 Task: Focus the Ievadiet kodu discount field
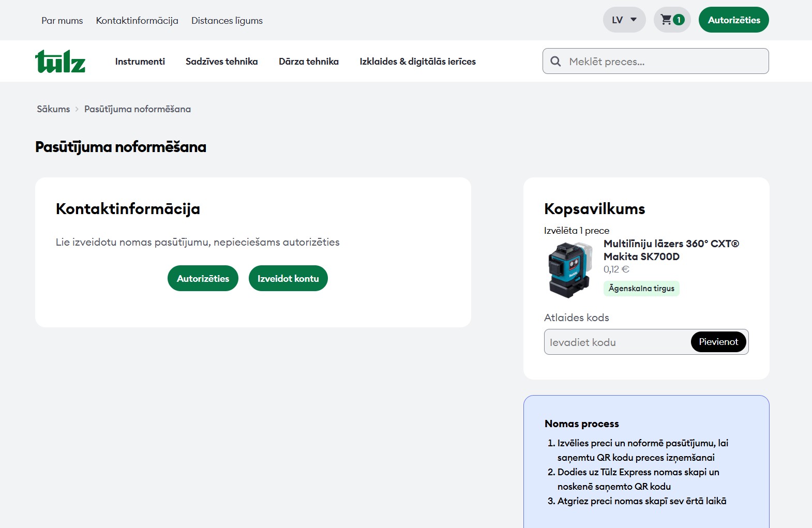616,342
